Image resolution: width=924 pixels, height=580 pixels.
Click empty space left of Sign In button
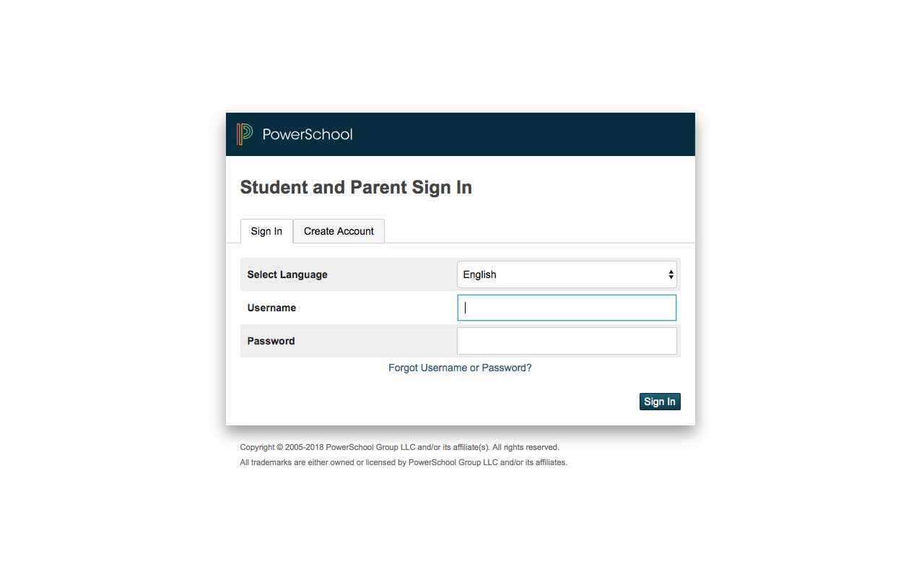pyautogui.click(x=433, y=402)
